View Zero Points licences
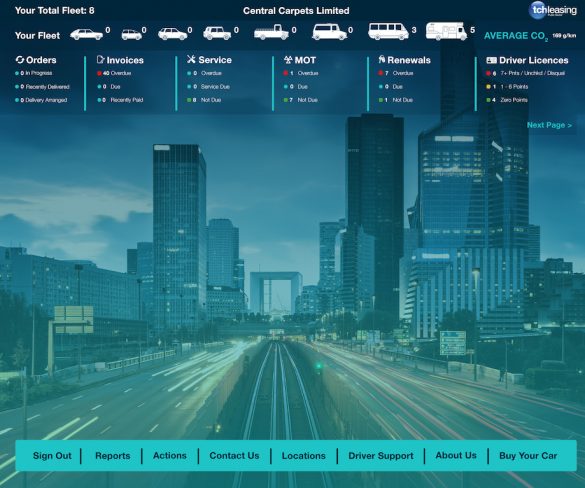 point(507,100)
